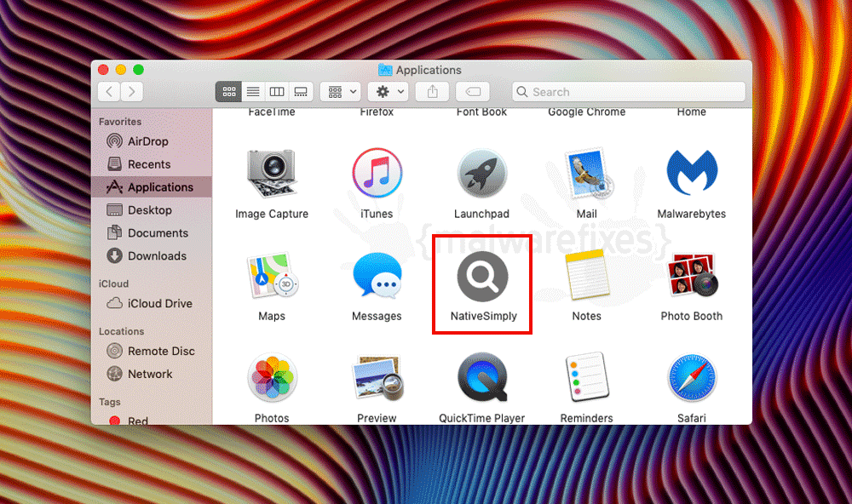Go forward with the right arrow button
This screenshot has height=504, width=852.
(132, 92)
